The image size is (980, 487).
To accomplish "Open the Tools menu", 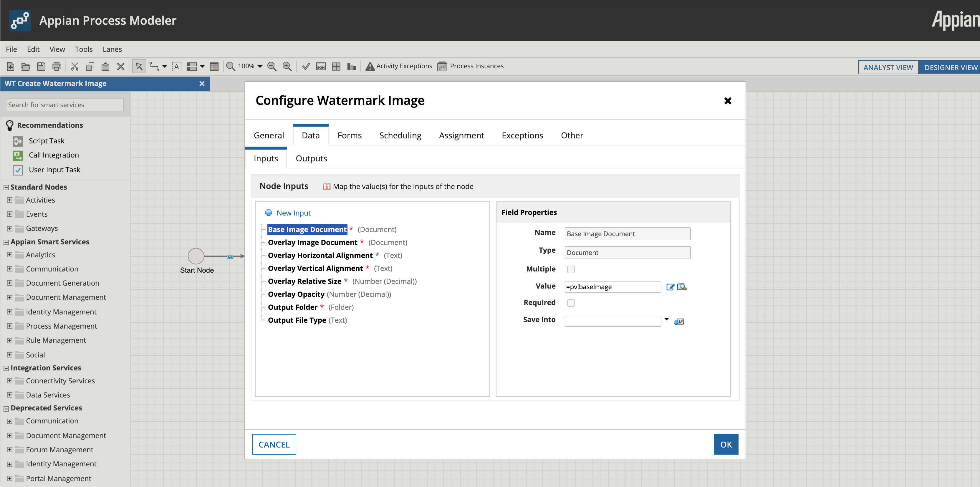I will pos(84,49).
